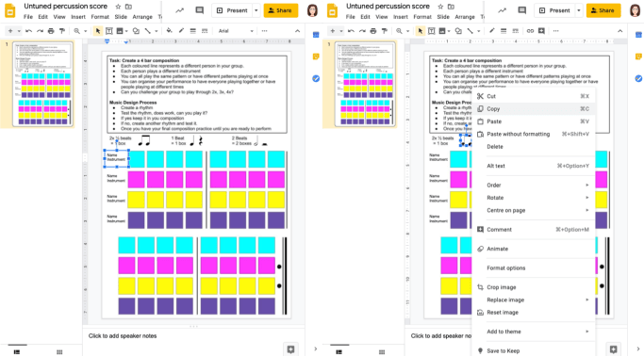Choose the shape tool in left window
Screen dimensions: 644x356
click(136, 31)
